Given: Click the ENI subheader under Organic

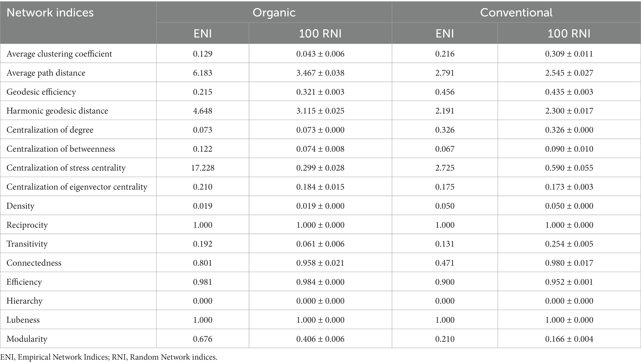Looking at the screenshot, I should click(x=203, y=33).
